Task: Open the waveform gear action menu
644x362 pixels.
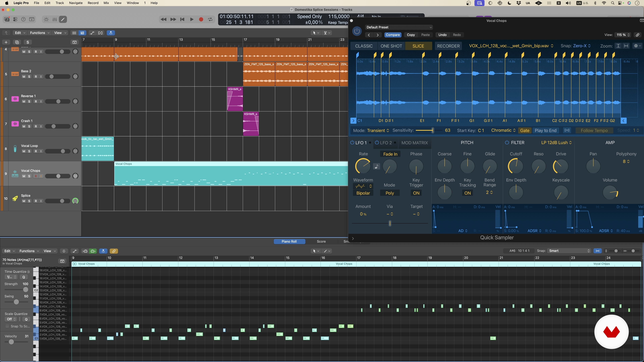Action: (x=637, y=46)
